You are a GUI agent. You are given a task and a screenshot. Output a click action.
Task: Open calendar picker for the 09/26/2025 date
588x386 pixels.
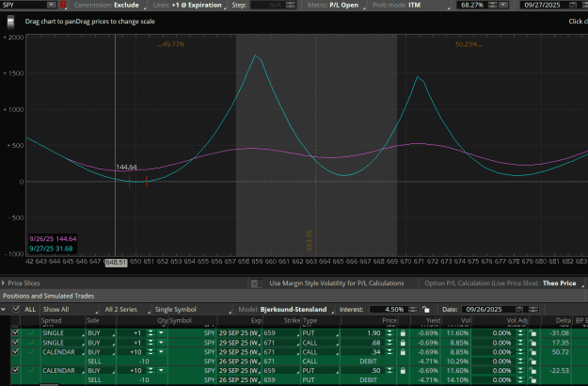(x=519, y=310)
